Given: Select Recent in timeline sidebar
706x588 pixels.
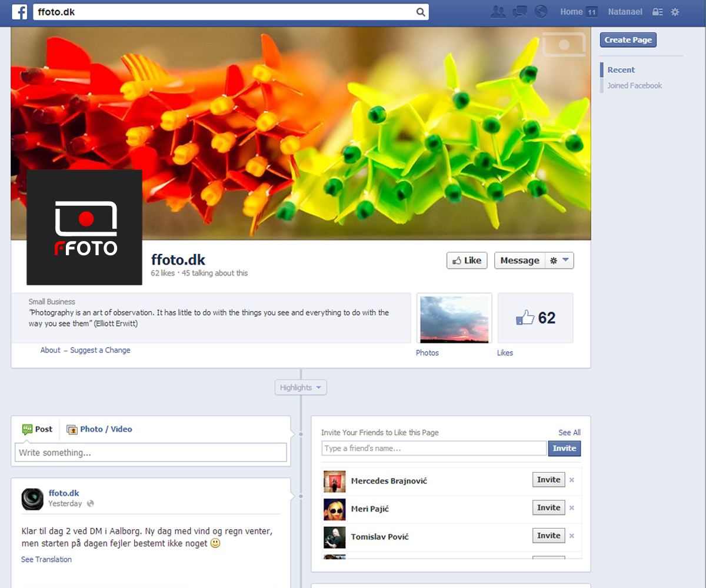Looking at the screenshot, I should 621,69.
